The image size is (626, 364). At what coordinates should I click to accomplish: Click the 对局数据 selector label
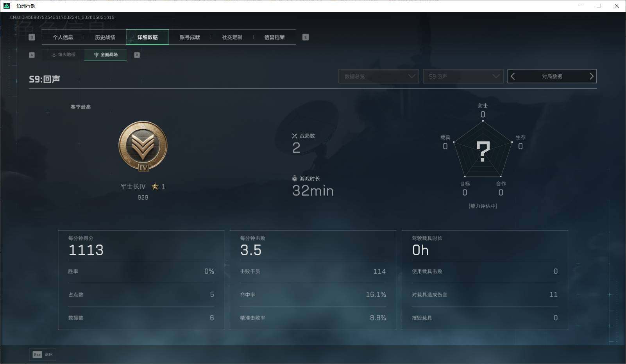[552, 77]
